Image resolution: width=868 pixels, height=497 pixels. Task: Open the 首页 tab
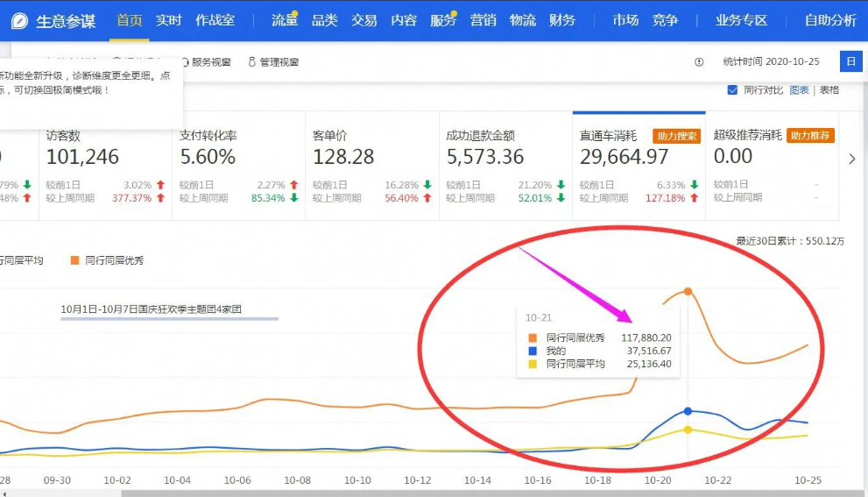click(x=129, y=20)
